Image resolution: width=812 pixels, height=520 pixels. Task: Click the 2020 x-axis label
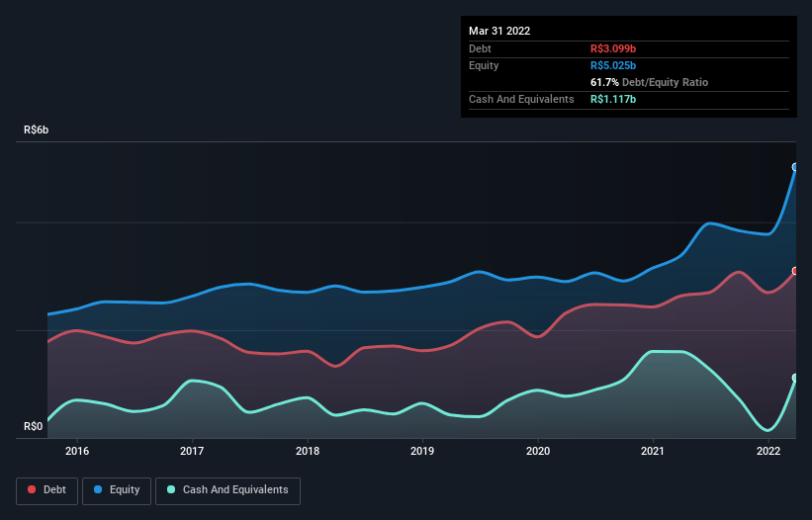click(538, 451)
